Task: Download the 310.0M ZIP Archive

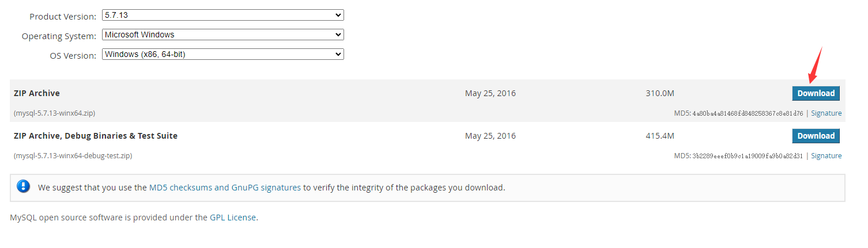Action: pos(816,93)
